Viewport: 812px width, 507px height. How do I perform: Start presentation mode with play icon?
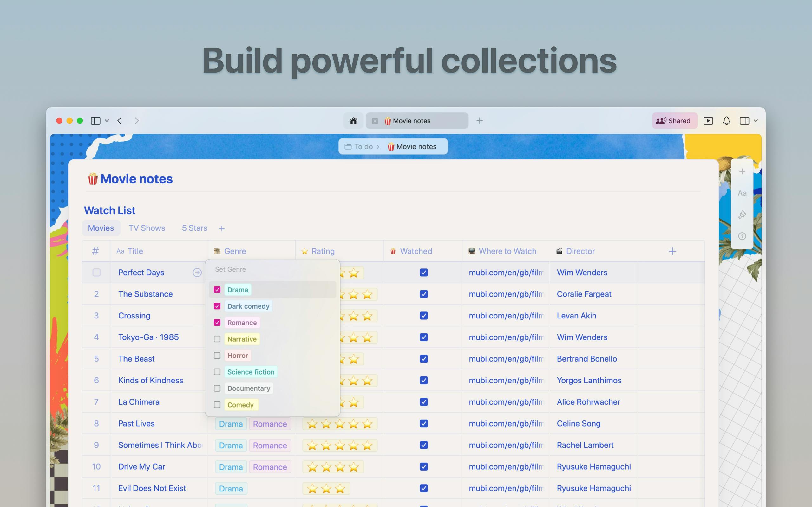click(x=708, y=121)
